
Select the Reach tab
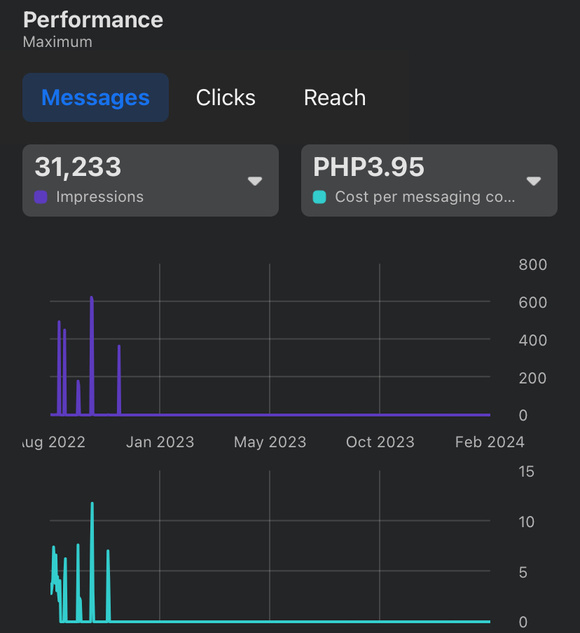tap(335, 98)
